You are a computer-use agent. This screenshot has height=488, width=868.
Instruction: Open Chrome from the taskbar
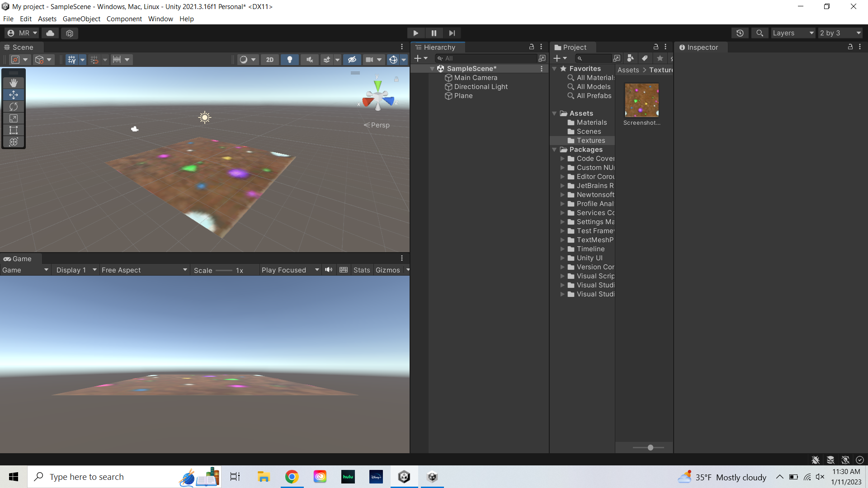click(292, 477)
